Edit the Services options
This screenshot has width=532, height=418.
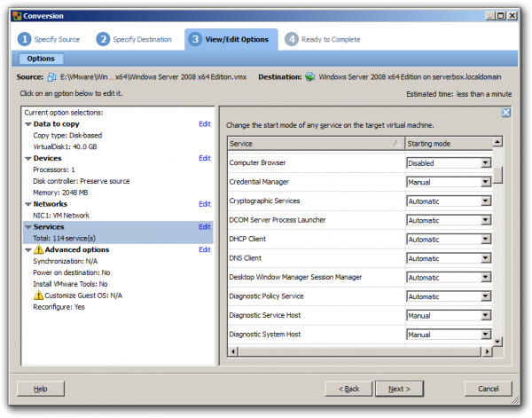[205, 227]
